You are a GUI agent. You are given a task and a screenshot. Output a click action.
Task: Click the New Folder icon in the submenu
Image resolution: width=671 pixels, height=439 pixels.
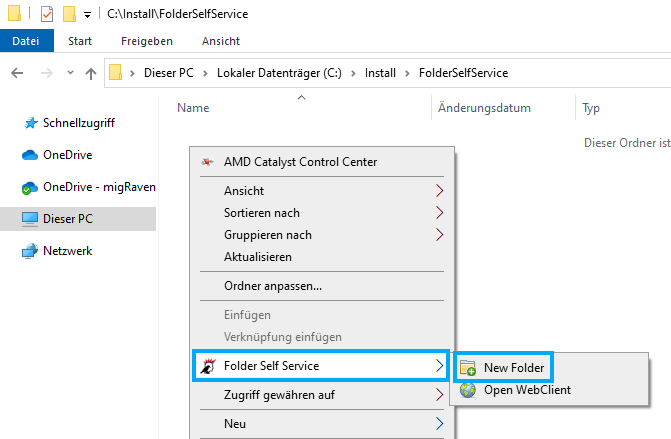(x=468, y=368)
